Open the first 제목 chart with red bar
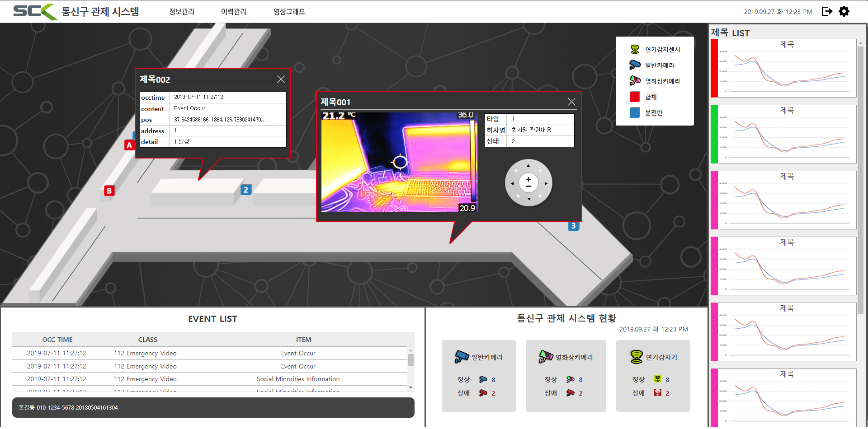This screenshot has width=868, height=429. [786, 68]
